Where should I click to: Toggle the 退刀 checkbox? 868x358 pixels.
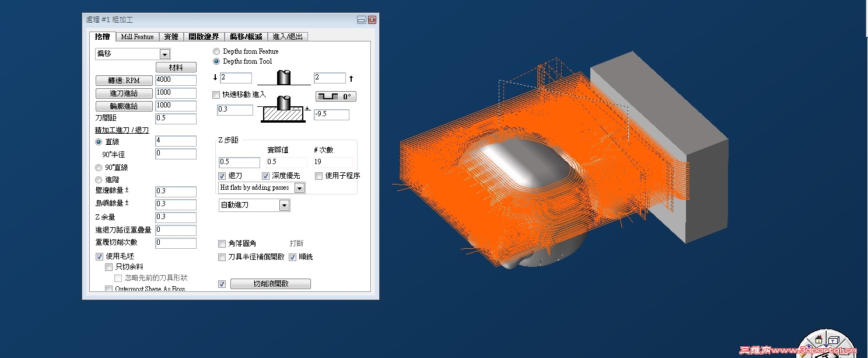click(x=222, y=176)
